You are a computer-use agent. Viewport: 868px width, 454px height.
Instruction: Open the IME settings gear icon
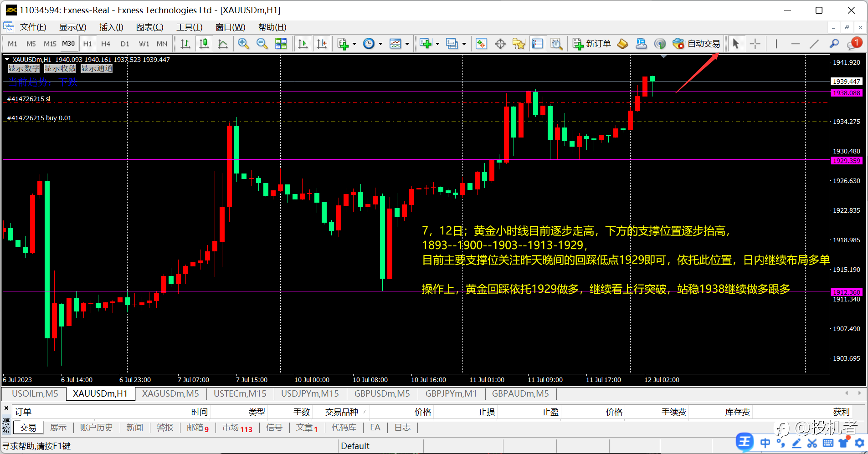click(859, 443)
